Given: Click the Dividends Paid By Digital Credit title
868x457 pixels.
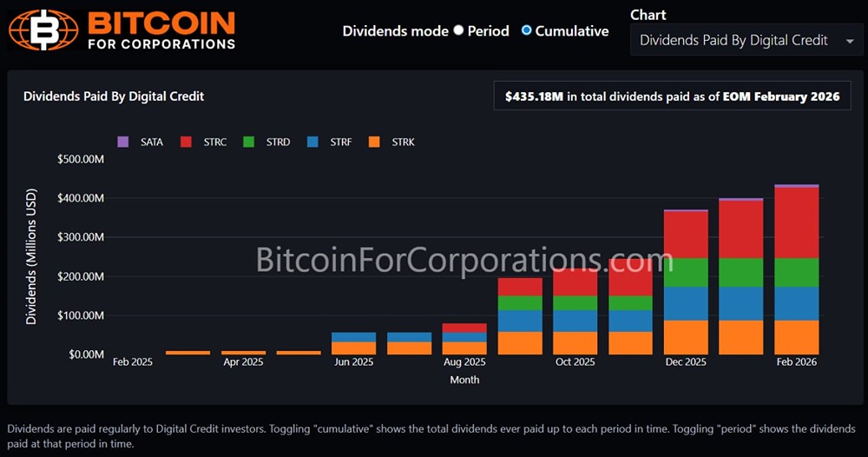Looking at the screenshot, I should 114,96.
